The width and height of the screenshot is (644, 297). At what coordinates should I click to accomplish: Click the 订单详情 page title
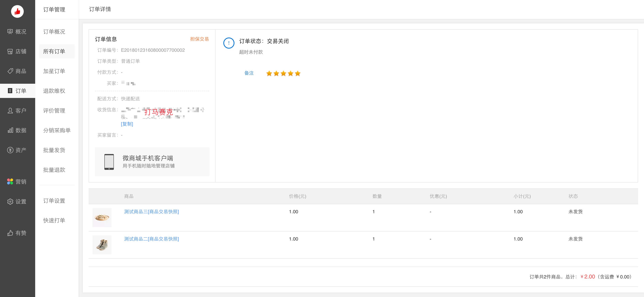pos(100,9)
